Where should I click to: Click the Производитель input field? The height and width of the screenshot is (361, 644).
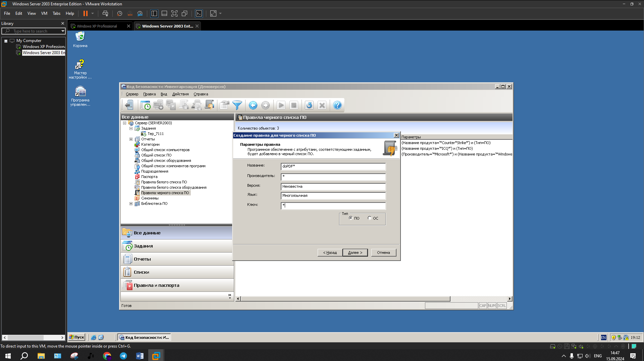point(333,177)
